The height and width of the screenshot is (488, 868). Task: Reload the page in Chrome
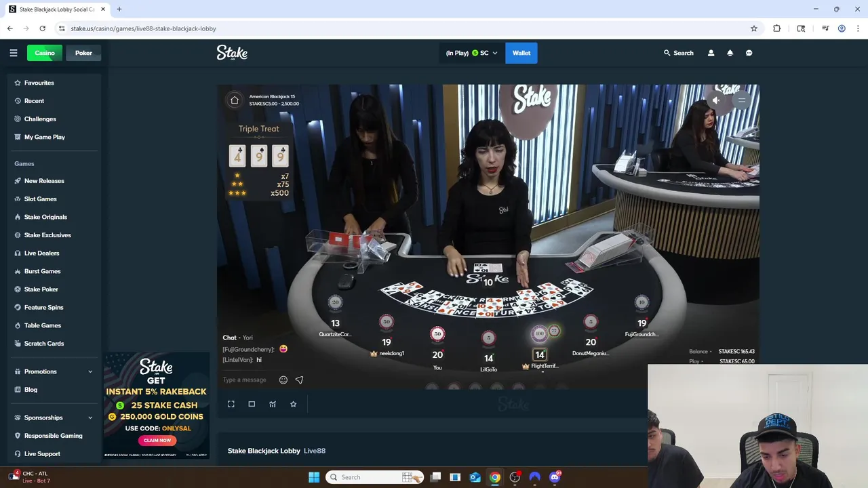[x=42, y=28]
